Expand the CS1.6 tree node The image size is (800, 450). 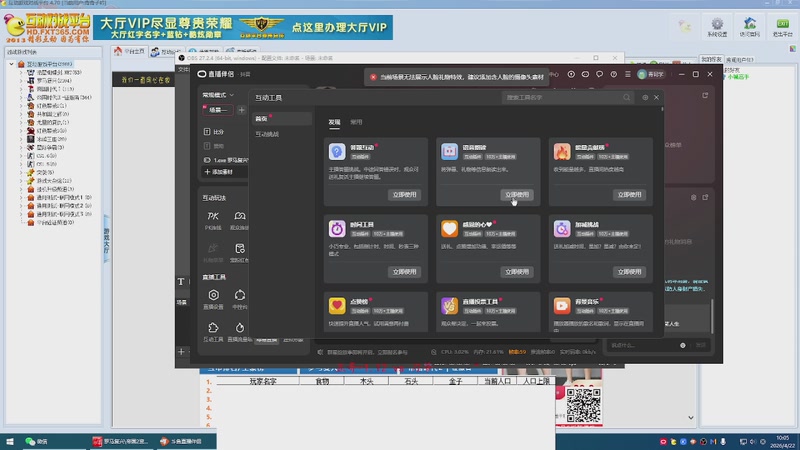[21, 156]
